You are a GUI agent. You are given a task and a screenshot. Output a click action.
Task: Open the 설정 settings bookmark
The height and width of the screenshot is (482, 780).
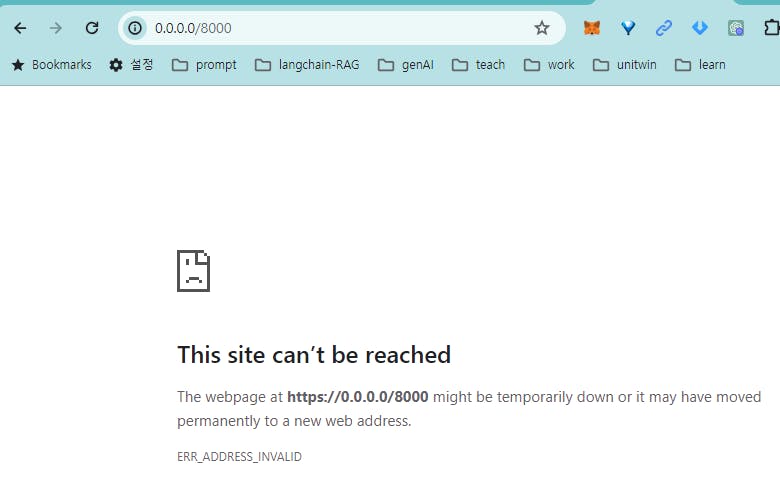pos(131,65)
